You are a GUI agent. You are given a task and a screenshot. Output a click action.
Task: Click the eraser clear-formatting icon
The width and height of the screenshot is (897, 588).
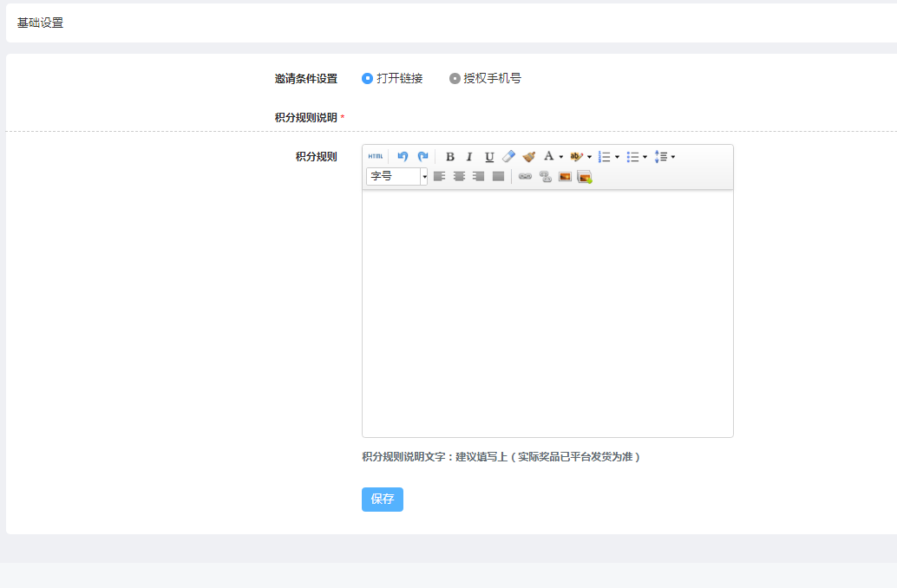[x=509, y=157]
